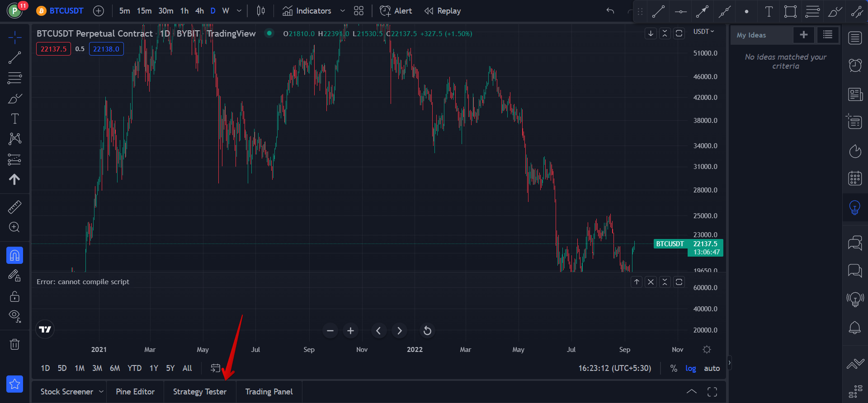The height and width of the screenshot is (403, 868).
Task: Toggle log scale on price axis
Action: point(690,368)
